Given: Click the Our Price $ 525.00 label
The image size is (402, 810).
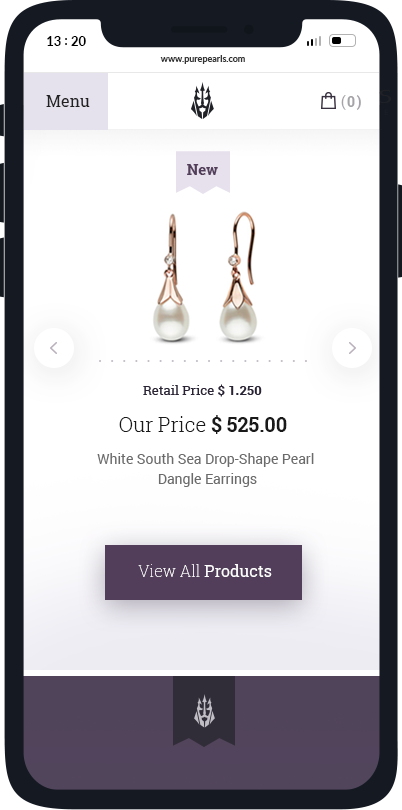Looking at the screenshot, I should [203, 425].
